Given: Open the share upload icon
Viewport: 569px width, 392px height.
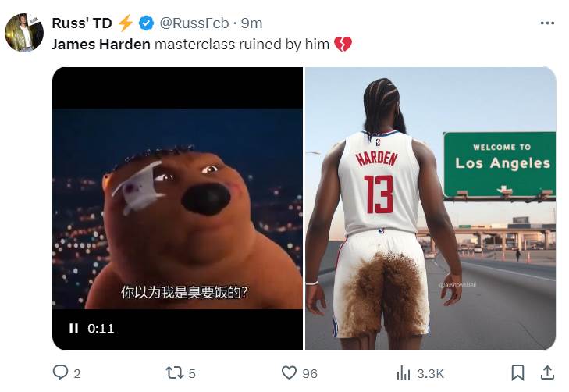Looking at the screenshot, I should coord(547,372).
